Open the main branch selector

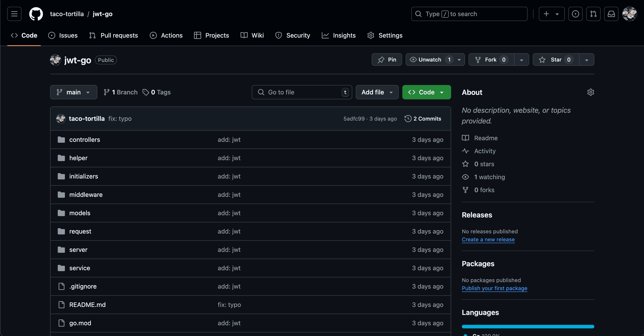[x=73, y=92]
